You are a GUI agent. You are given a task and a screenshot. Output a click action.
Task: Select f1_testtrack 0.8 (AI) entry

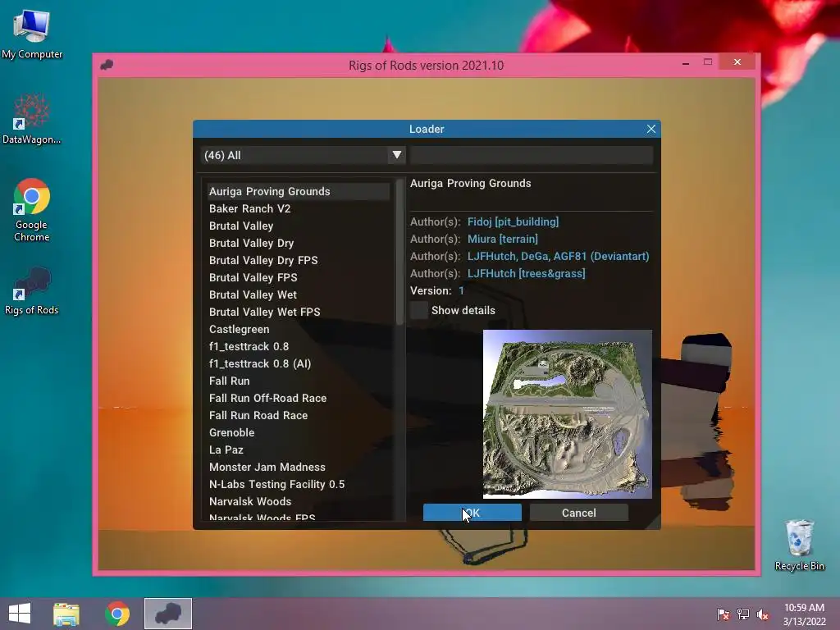pos(299,363)
